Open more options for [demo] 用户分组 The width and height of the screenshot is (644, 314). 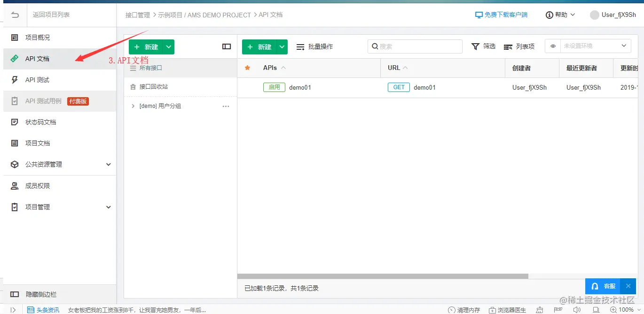pyautogui.click(x=226, y=106)
